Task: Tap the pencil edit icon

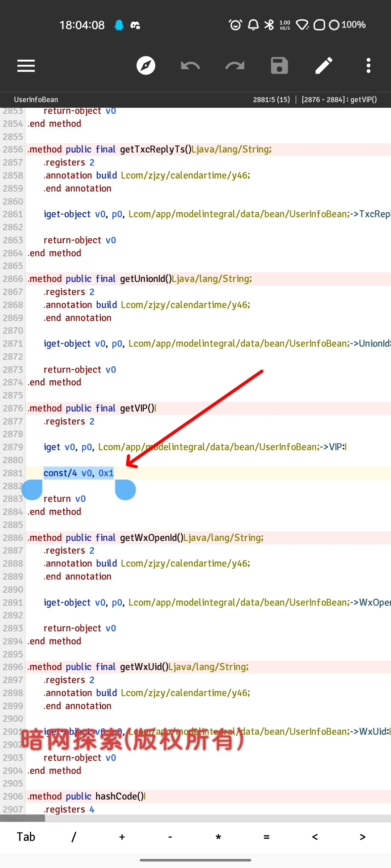Action: pyautogui.click(x=324, y=66)
